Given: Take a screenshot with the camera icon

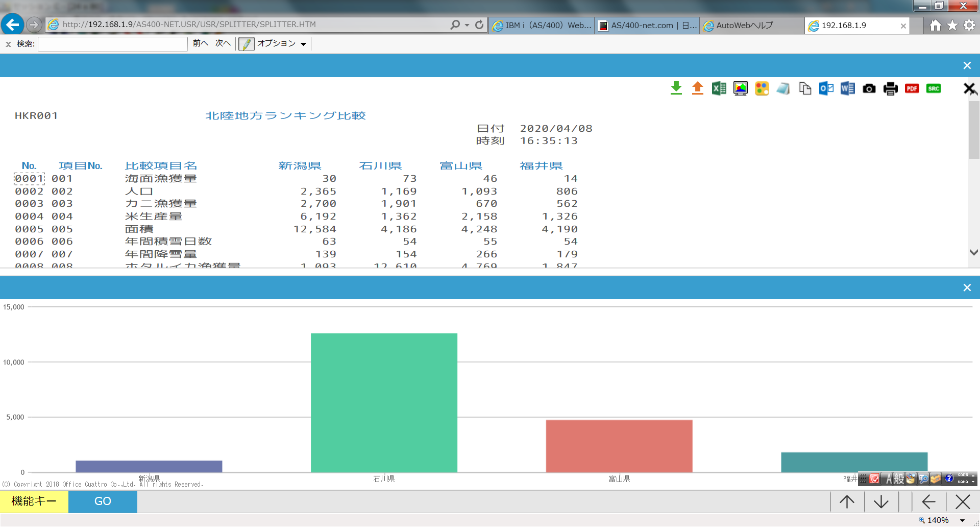Looking at the screenshot, I should [869, 89].
